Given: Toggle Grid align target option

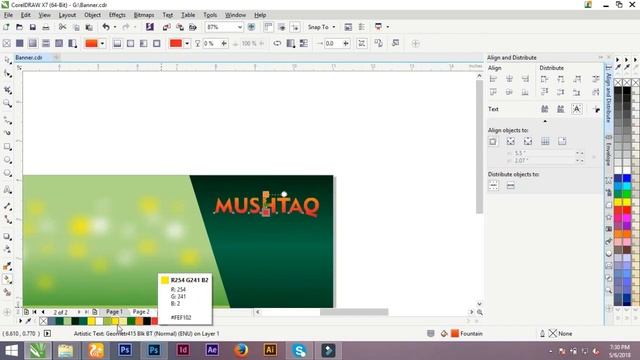Looking at the screenshot, I should coord(545,142).
